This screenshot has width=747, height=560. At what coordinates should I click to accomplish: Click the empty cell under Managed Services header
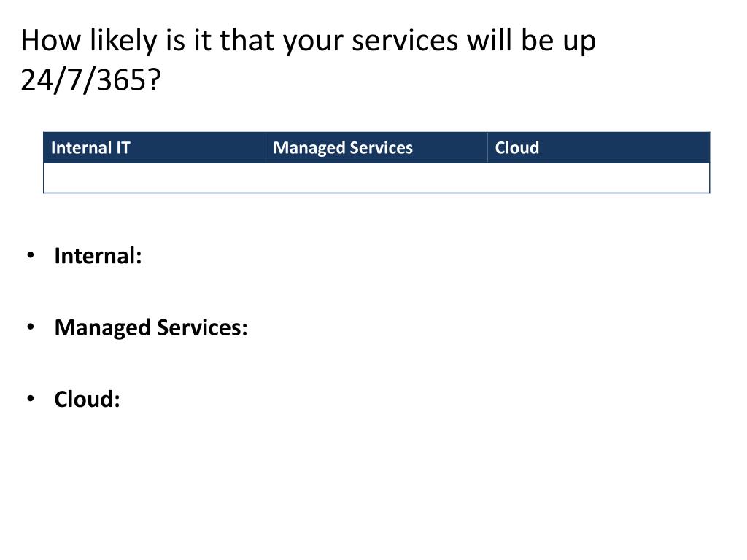click(376, 178)
